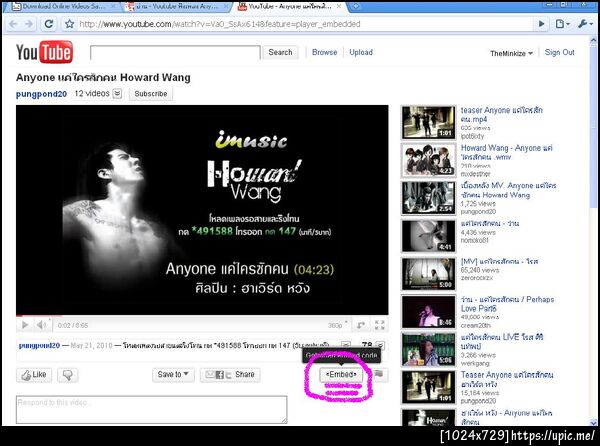This screenshot has height=446, width=600.
Task: Switch to the second browser tab
Action: tap(177, 7)
